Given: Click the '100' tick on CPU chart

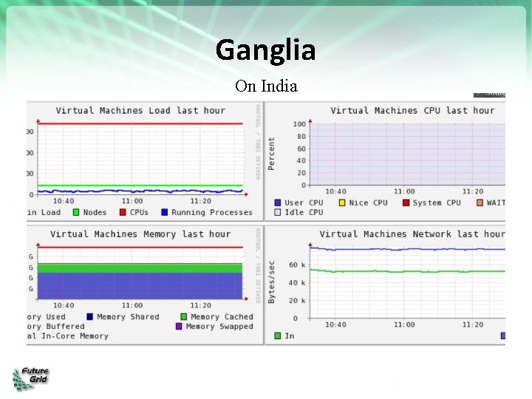Looking at the screenshot, I should tap(299, 124).
